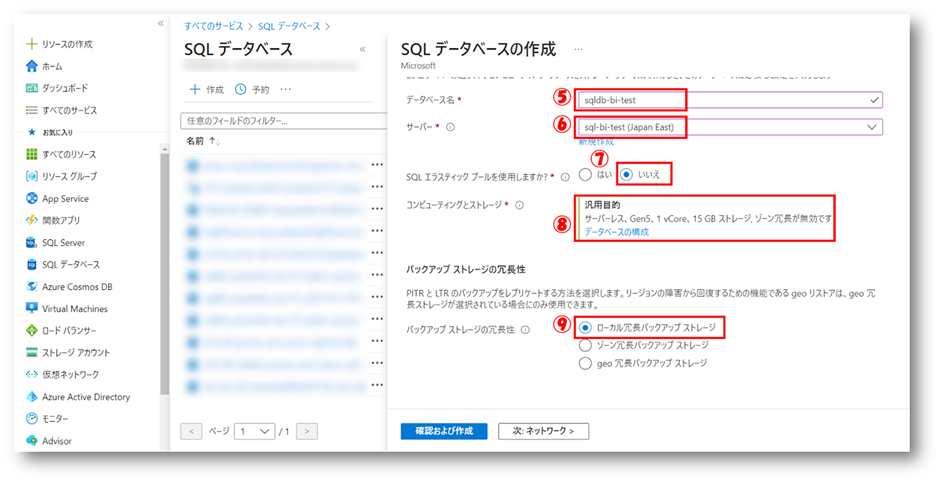The image size is (941, 483).
Task: Open more toolbar options after 予約
Action: coord(286,89)
